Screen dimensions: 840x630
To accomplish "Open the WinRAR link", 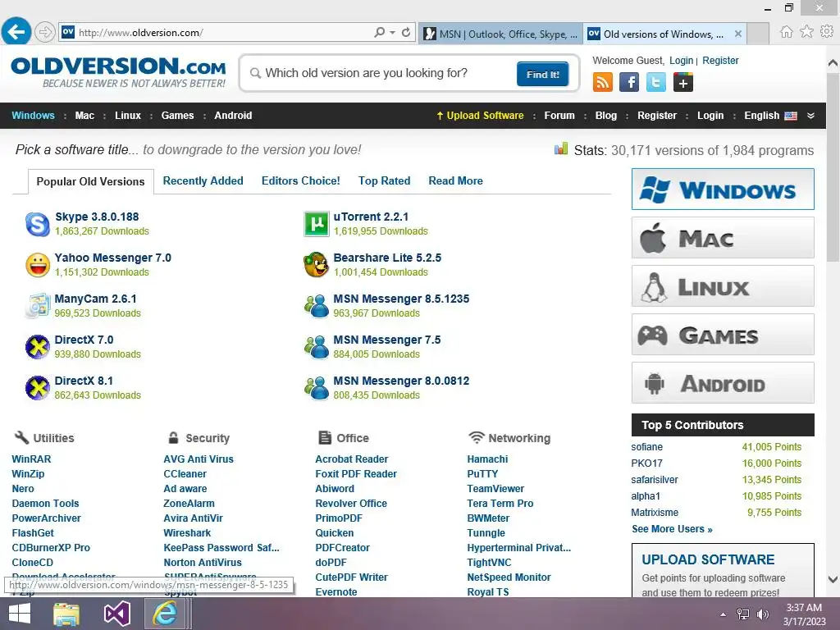I will pos(32,459).
